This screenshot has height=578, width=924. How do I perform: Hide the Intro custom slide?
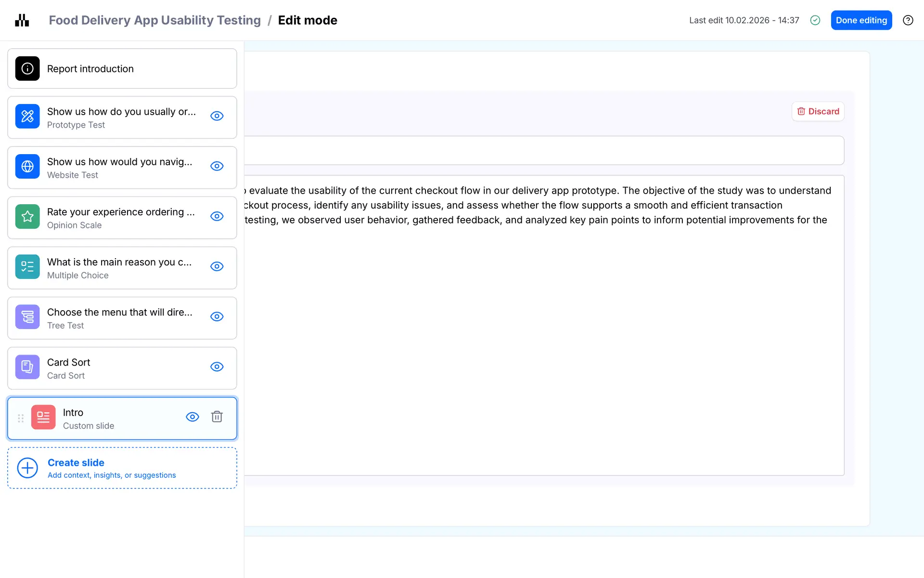click(192, 417)
